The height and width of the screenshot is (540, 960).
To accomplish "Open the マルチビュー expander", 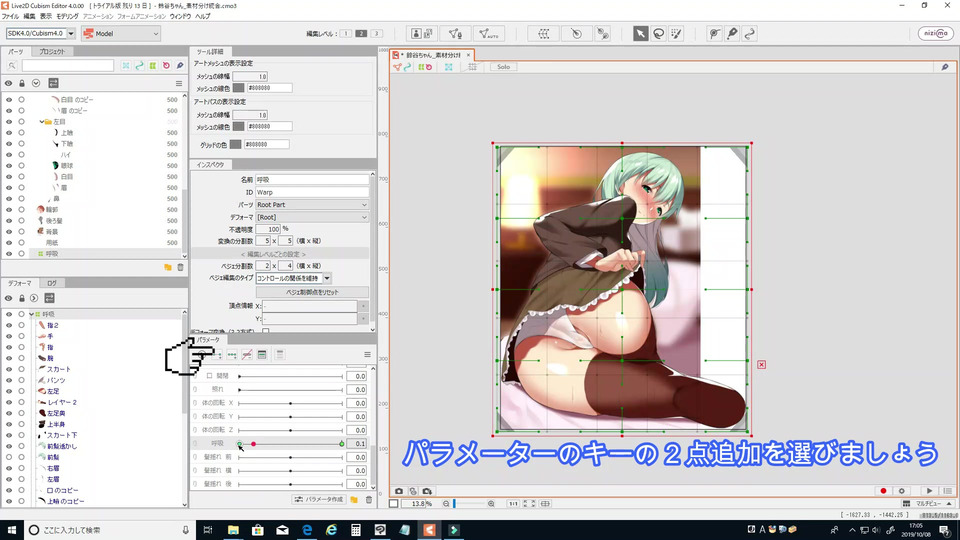I will tap(929, 504).
